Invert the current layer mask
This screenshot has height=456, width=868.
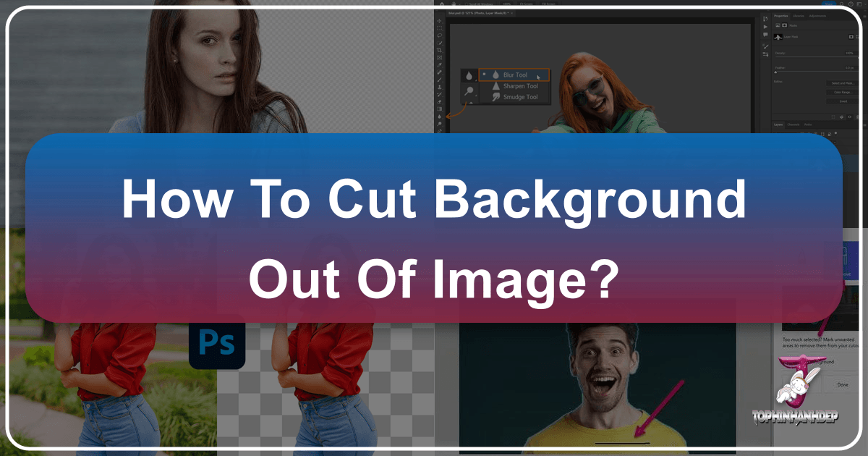pyautogui.click(x=843, y=101)
